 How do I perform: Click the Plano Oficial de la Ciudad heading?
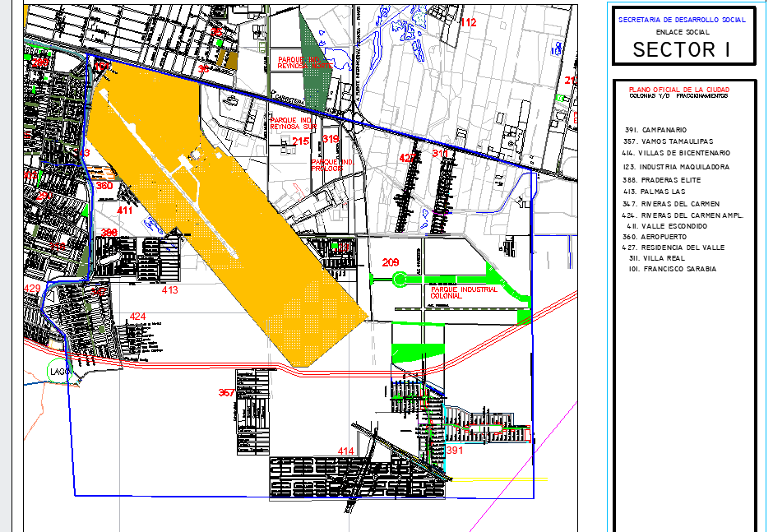click(x=678, y=89)
